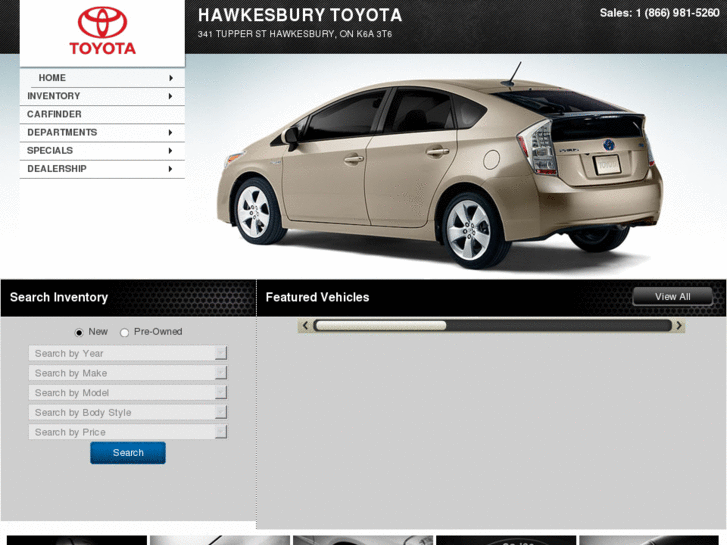The image size is (727, 545).
Task: Open the INVENTORY menu item
Action: [102, 96]
